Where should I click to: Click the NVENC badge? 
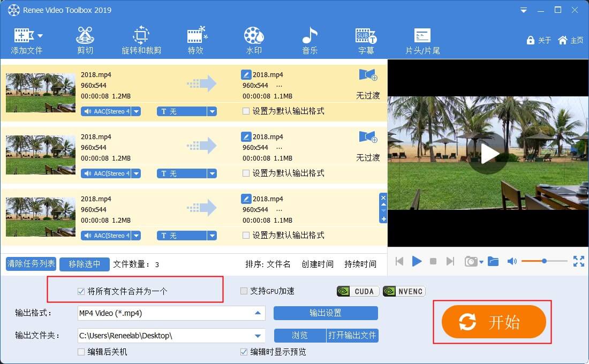tap(404, 291)
